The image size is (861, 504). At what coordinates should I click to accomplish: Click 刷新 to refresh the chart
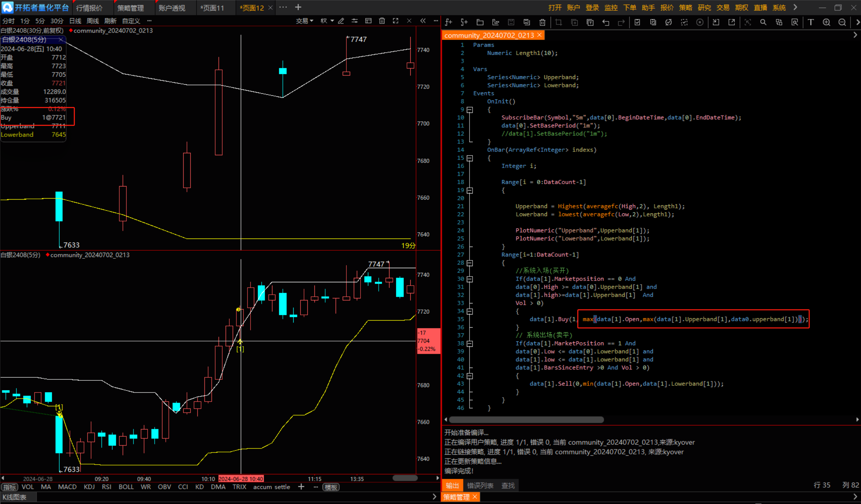click(x=110, y=21)
